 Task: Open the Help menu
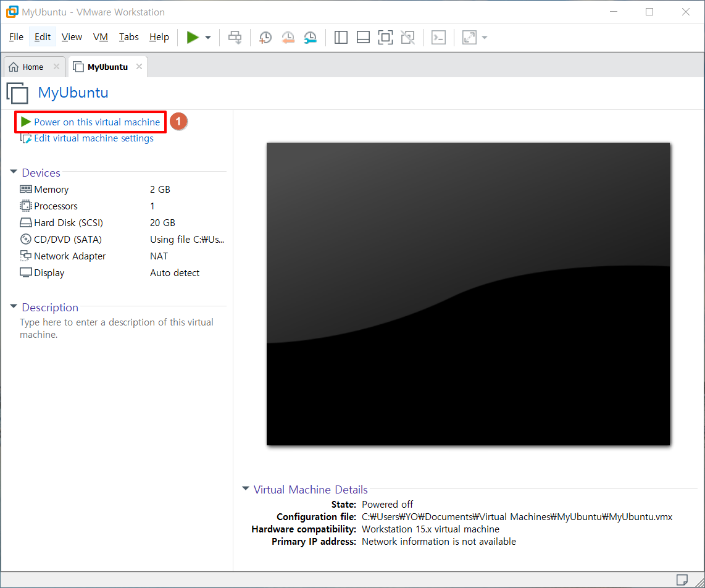(159, 37)
